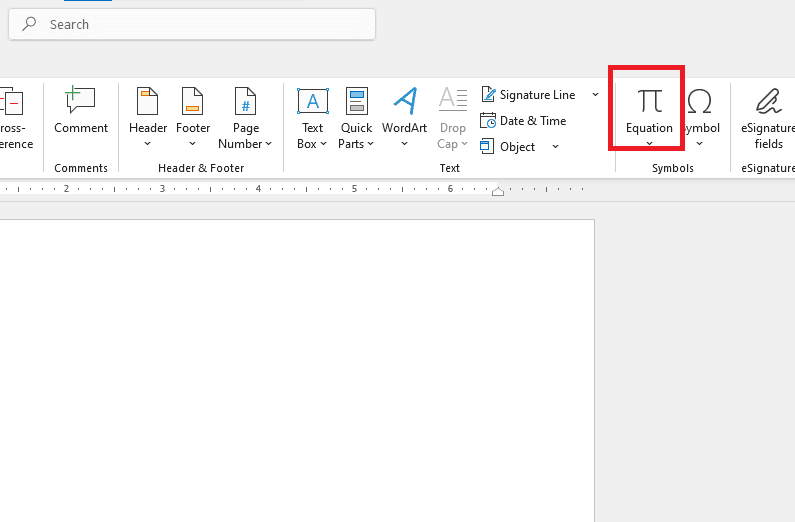Click the magnifier icon in Search box

(x=29, y=23)
